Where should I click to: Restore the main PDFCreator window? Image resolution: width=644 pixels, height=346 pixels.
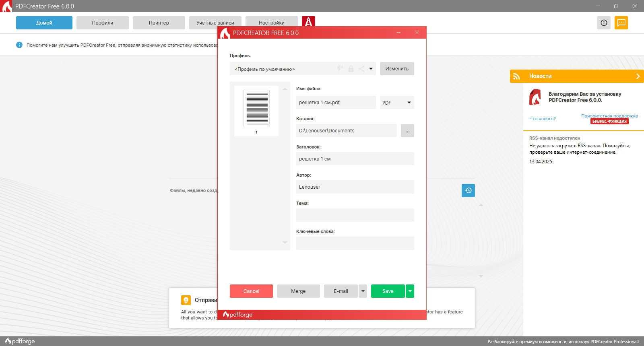click(x=616, y=6)
